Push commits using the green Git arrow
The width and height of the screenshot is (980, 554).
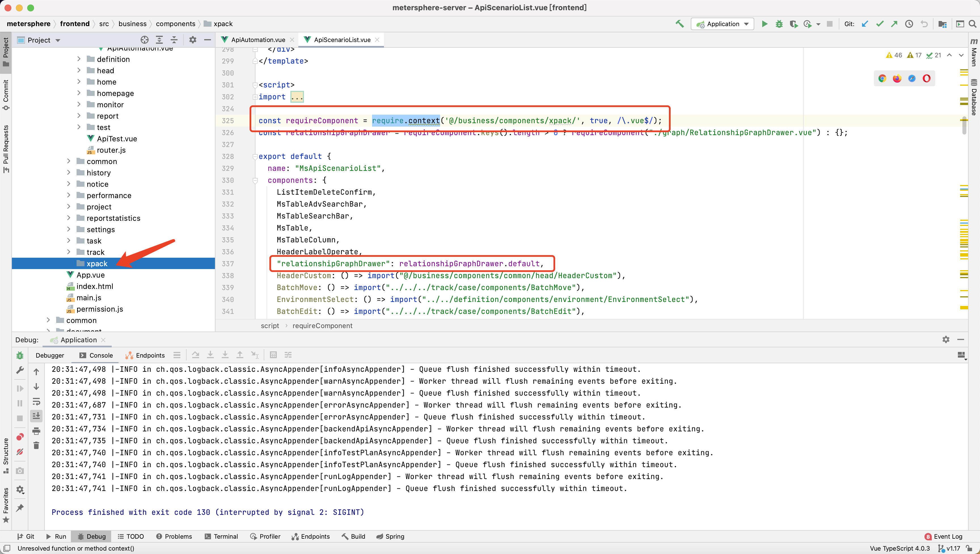(x=894, y=24)
